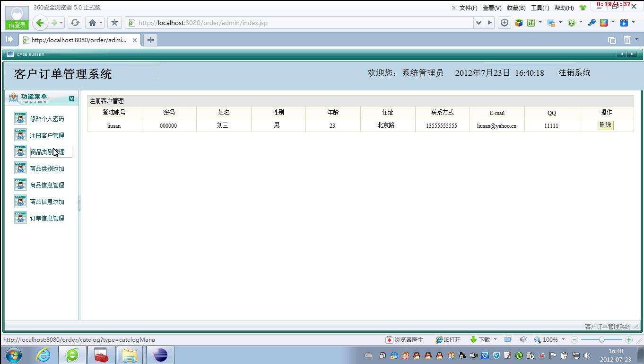644x364 pixels.
Task: Click the green smiley face extension icon
Action: tap(572, 23)
